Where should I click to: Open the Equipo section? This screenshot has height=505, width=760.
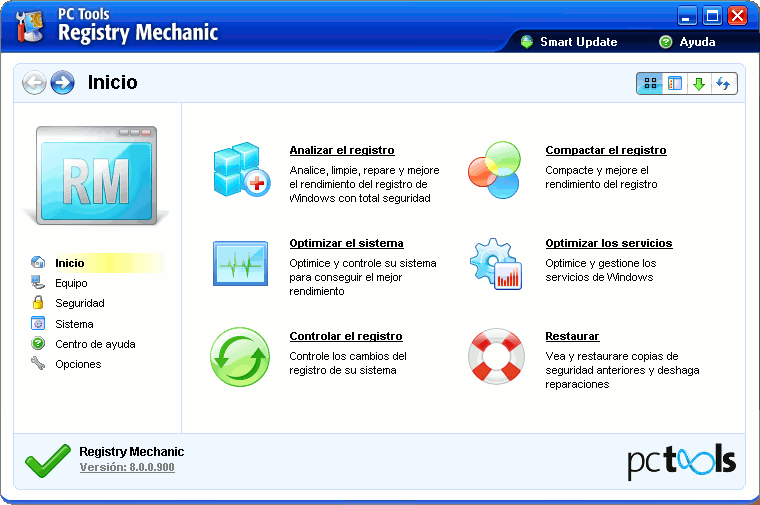71,283
